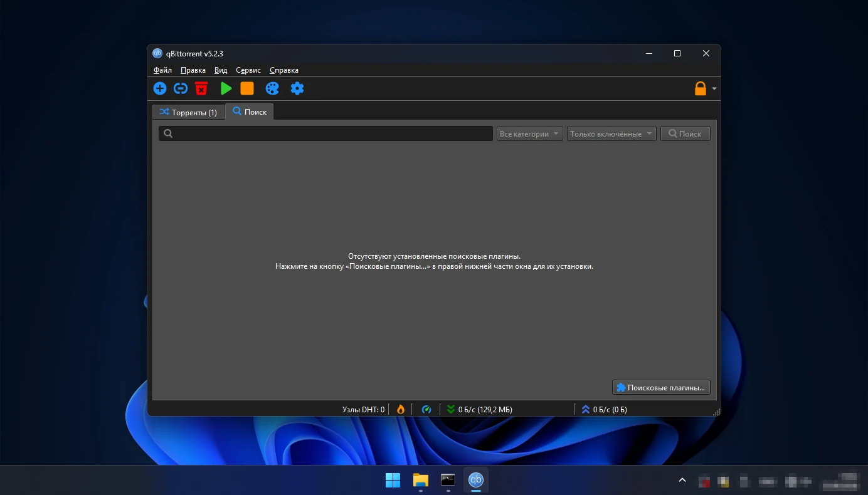Minimize the qBittorrent window

pos(648,53)
